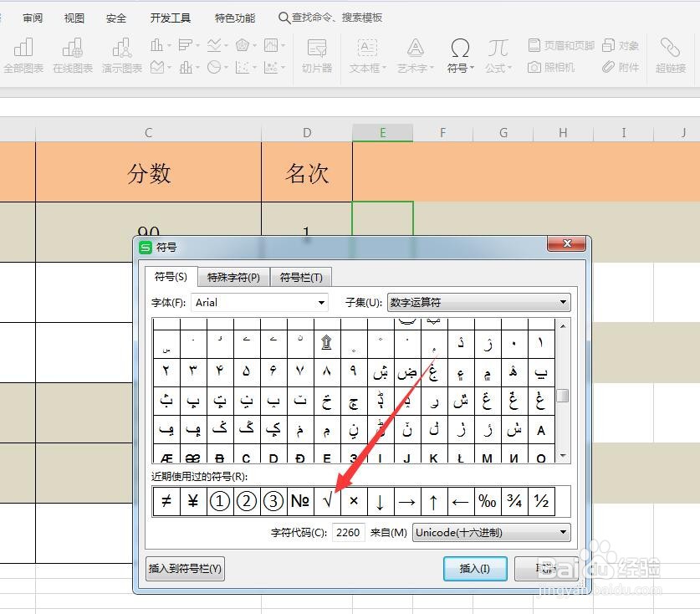
Task: Select the √ checkmark in recent symbols
Action: pyautogui.click(x=326, y=500)
